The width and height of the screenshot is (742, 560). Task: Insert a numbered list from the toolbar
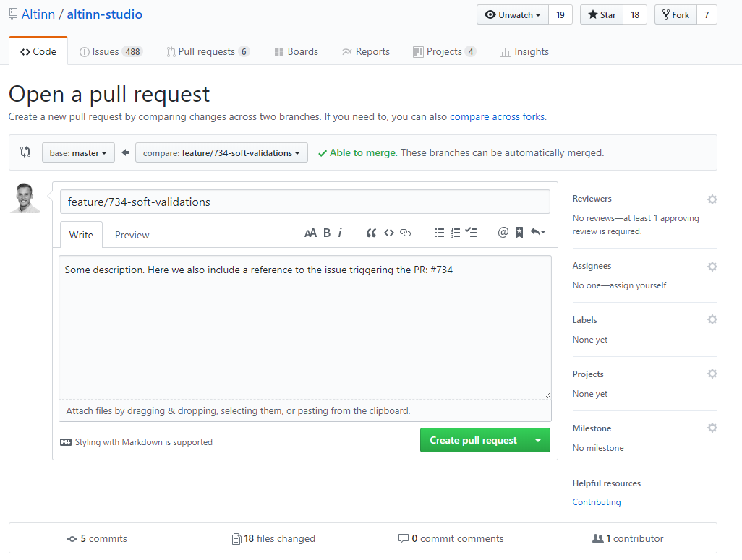[x=456, y=233]
